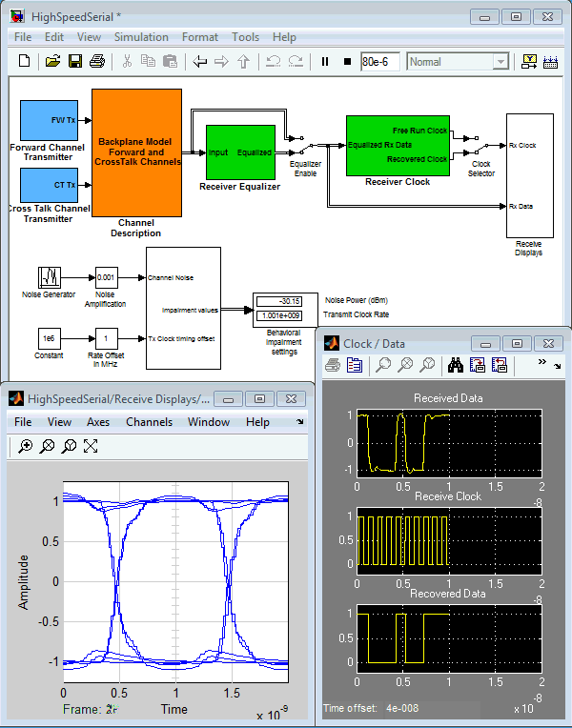Expand the scope toolbar overflow chevron
572x728 pixels.
542,363
